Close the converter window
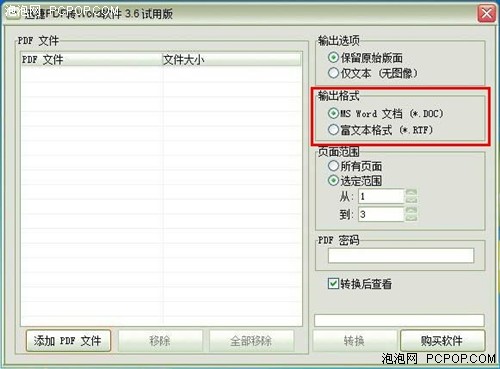This screenshot has height=369, width=500. [486, 14]
